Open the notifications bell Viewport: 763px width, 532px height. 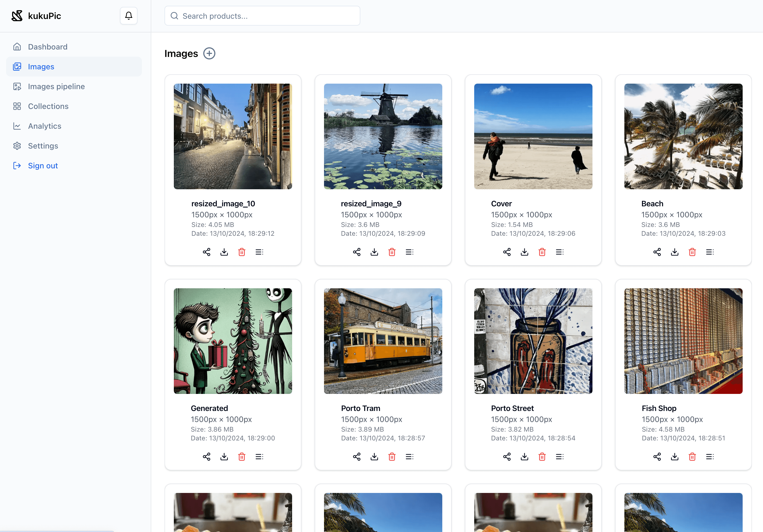(129, 16)
